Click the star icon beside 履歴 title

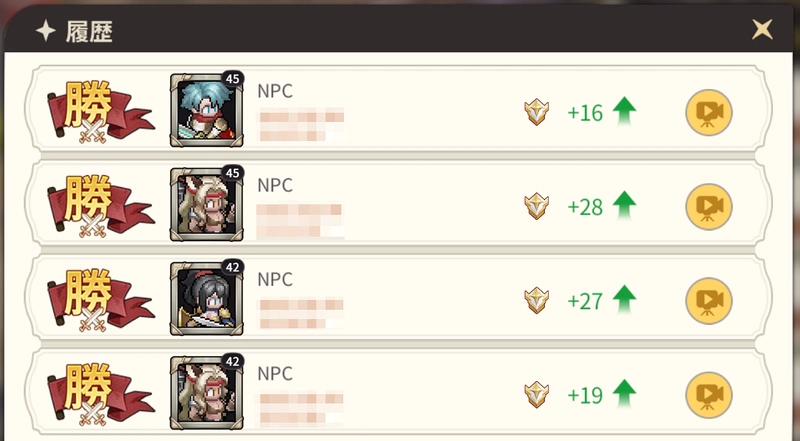click(x=45, y=31)
